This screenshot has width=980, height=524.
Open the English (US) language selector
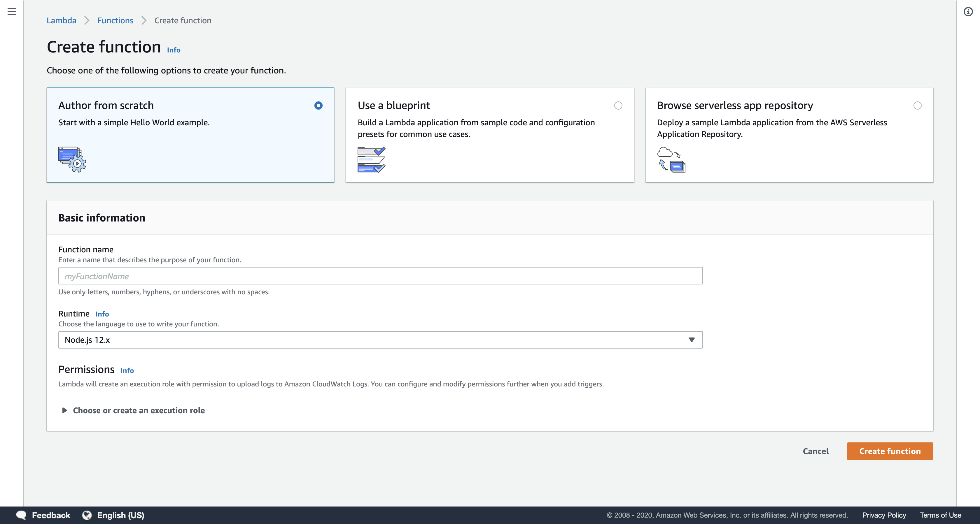120,515
